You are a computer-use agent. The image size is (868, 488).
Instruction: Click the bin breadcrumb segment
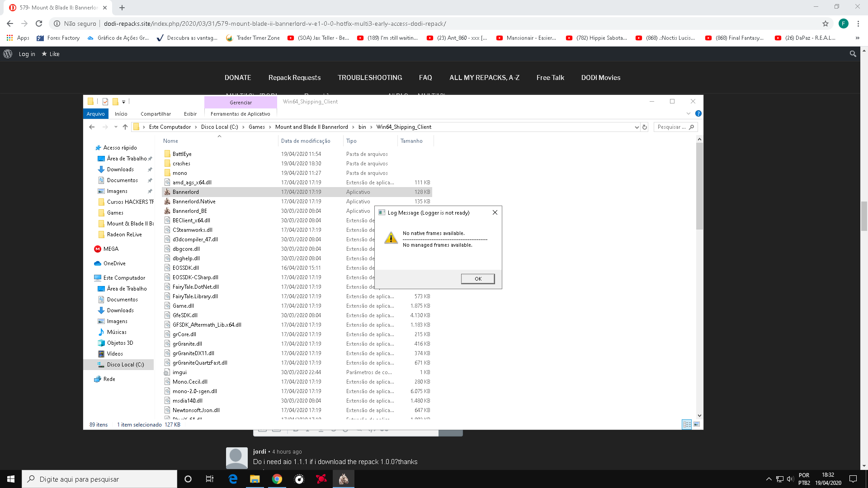(362, 127)
